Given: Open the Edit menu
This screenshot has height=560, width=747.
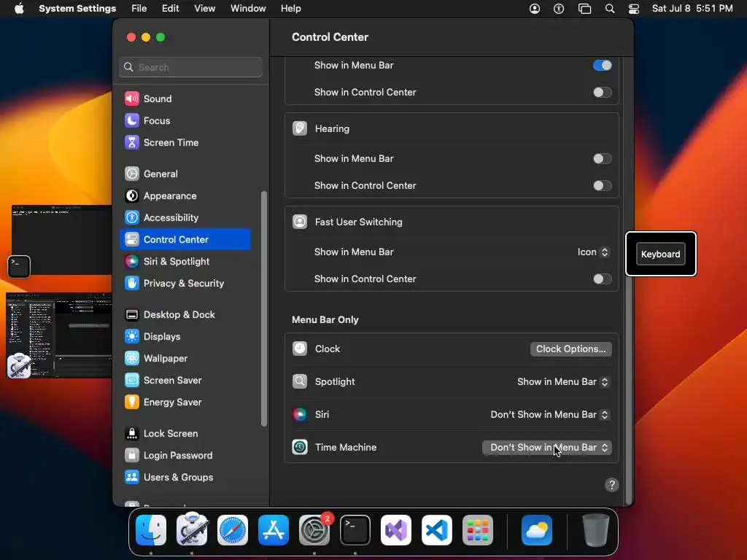Looking at the screenshot, I should tap(170, 9).
